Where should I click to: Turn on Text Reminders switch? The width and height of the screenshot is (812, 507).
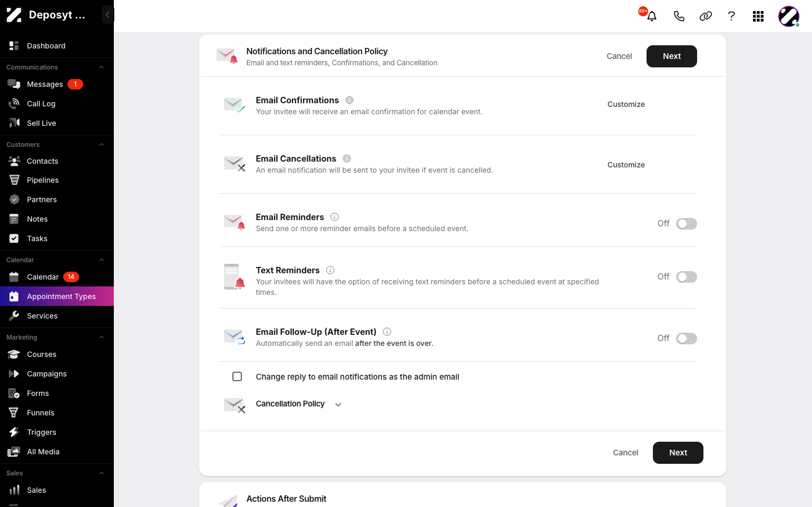pos(687,277)
